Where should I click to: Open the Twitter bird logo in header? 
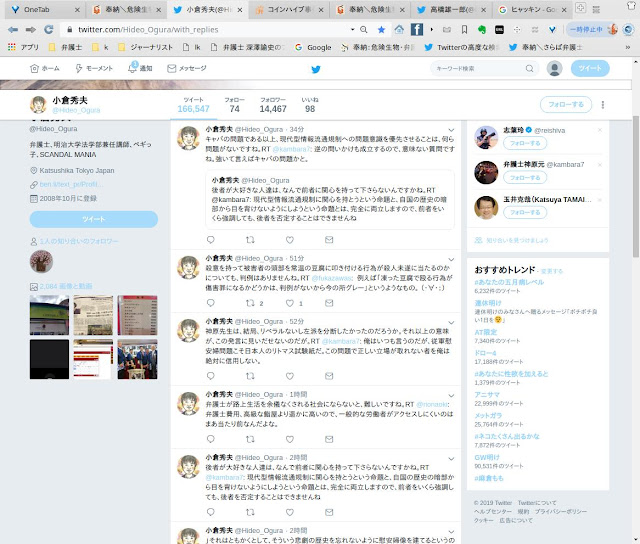click(x=316, y=69)
